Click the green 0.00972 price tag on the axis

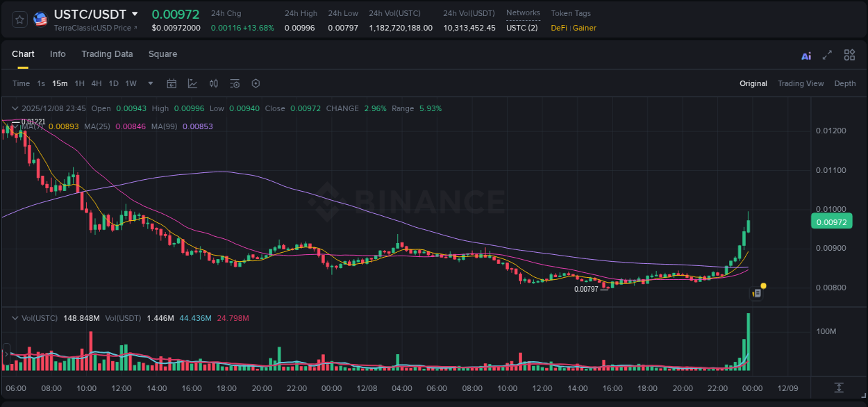pyautogui.click(x=832, y=221)
